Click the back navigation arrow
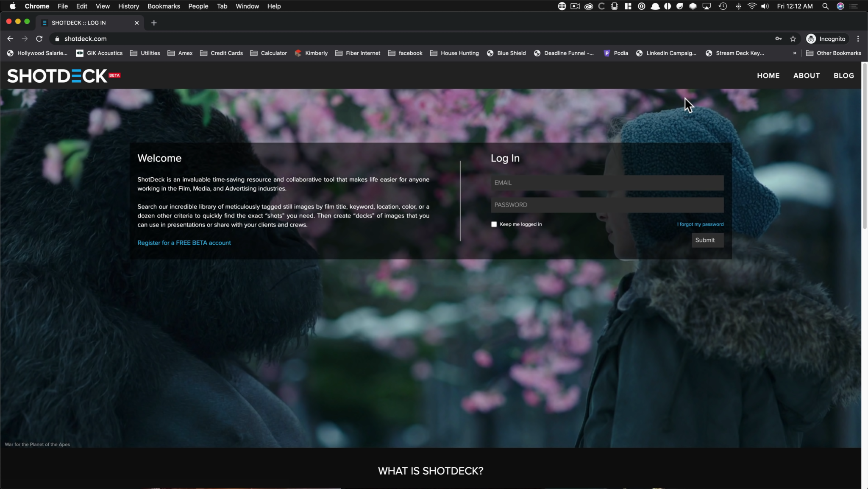This screenshot has height=489, width=868. point(10,39)
